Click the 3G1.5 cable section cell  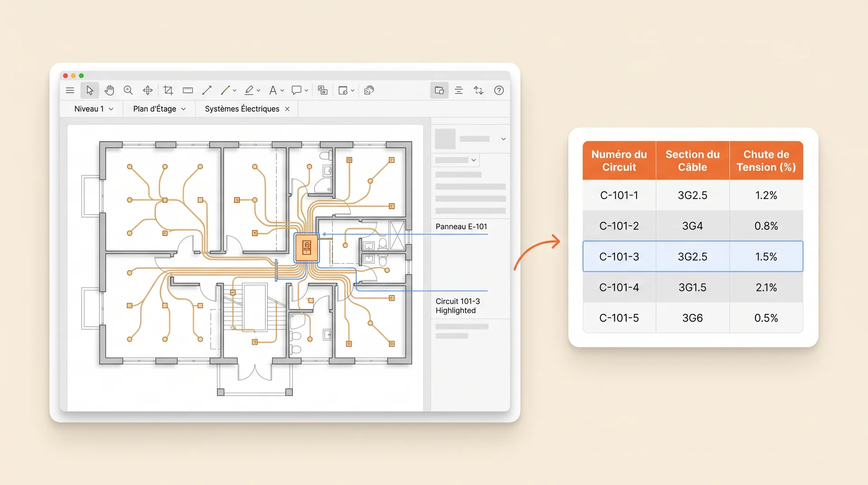pos(693,288)
